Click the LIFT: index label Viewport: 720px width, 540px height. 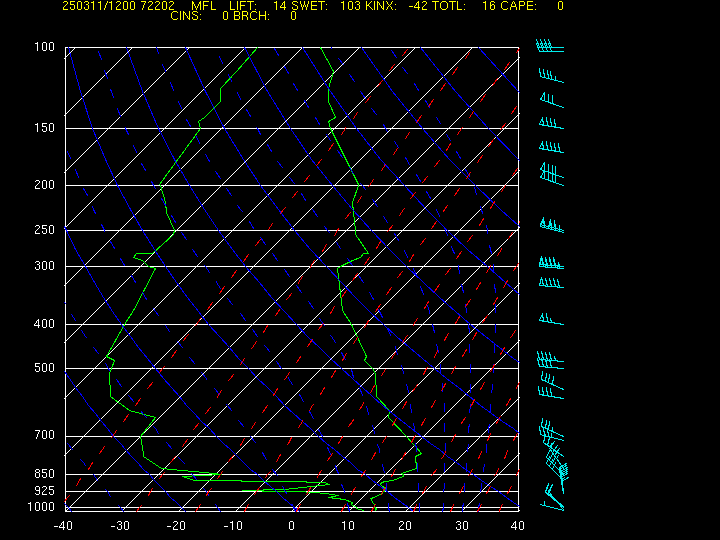(243, 6)
